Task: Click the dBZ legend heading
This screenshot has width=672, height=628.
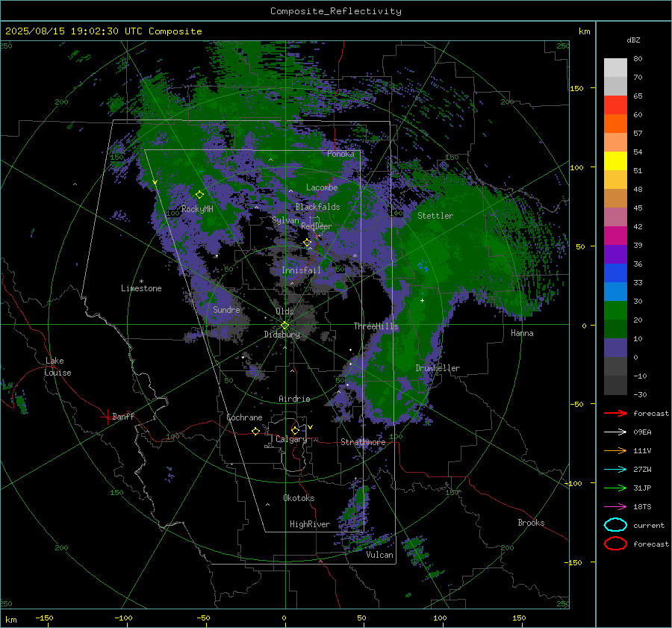Action: pyautogui.click(x=633, y=40)
